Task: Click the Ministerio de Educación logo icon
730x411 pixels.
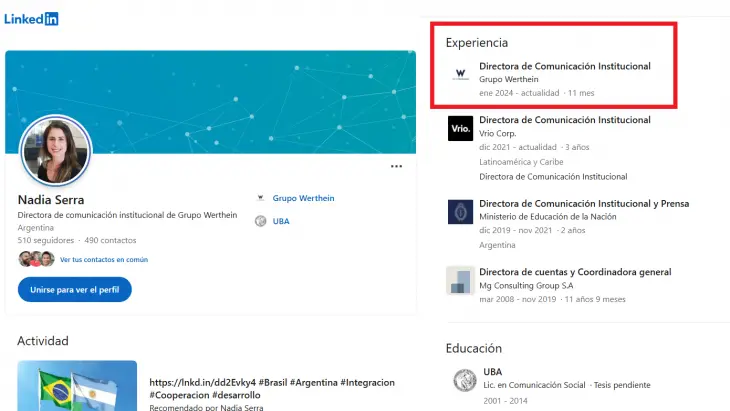Action: (460, 212)
